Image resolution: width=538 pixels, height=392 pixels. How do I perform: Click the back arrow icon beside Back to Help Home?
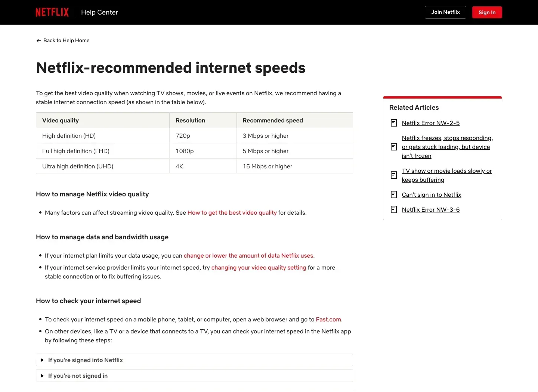tap(38, 41)
